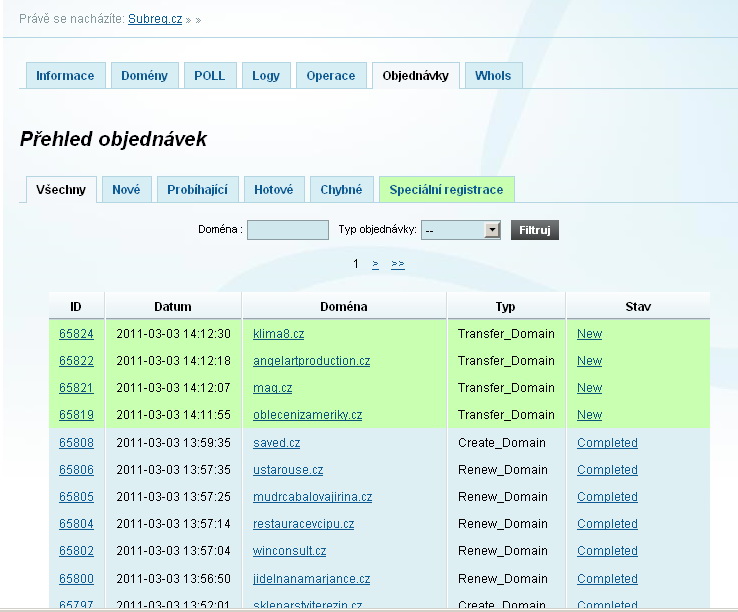Switch to Probíhající orders filter tab
Screen dimensions: 738x612
(x=197, y=190)
